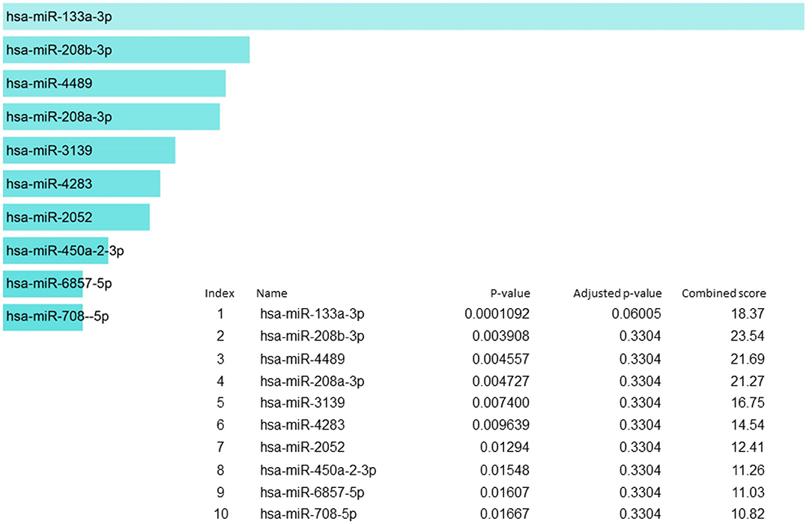812x524 pixels.
Task: Click the hsa-miR-3139 chart bar
Action: click(89, 151)
